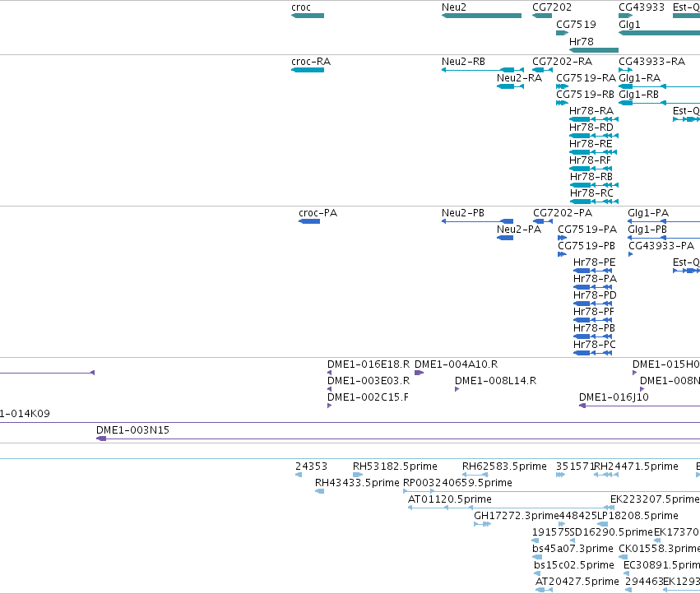The height and width of the screenshot is (594, 700).
Task: Select the croc-PA protein feature
Action: pyautogui.click(x=309, y=221)
